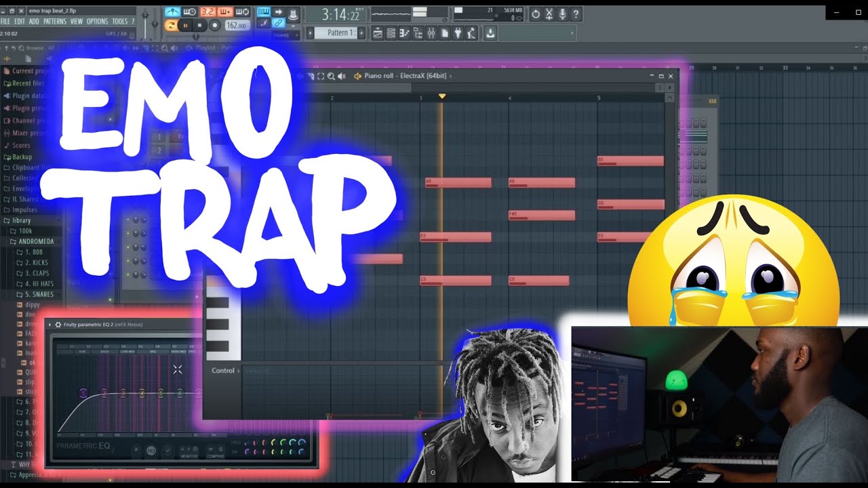This screenshot has height=488, width=868.
Task: Toggle wait for input to start playing
Action: tap(190, 12)
